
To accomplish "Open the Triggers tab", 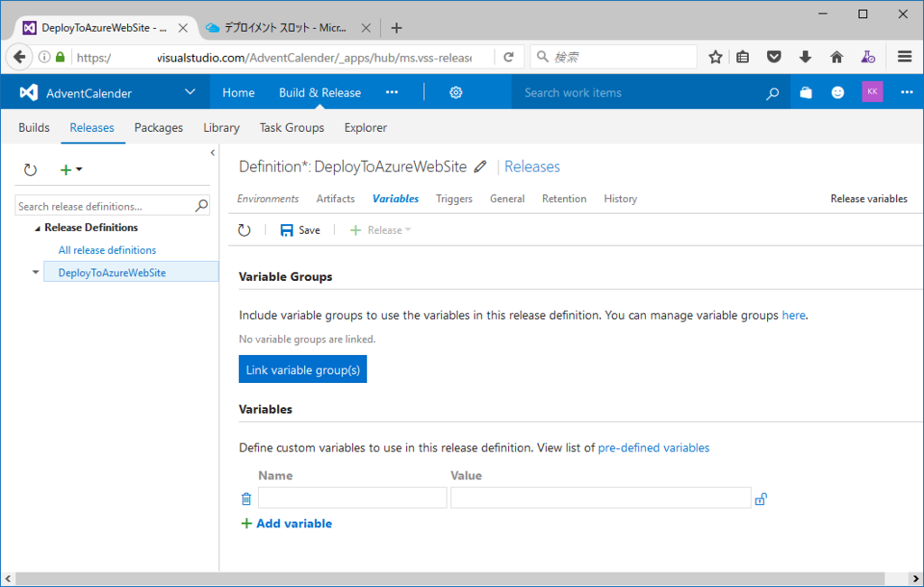I will point(455,199).
